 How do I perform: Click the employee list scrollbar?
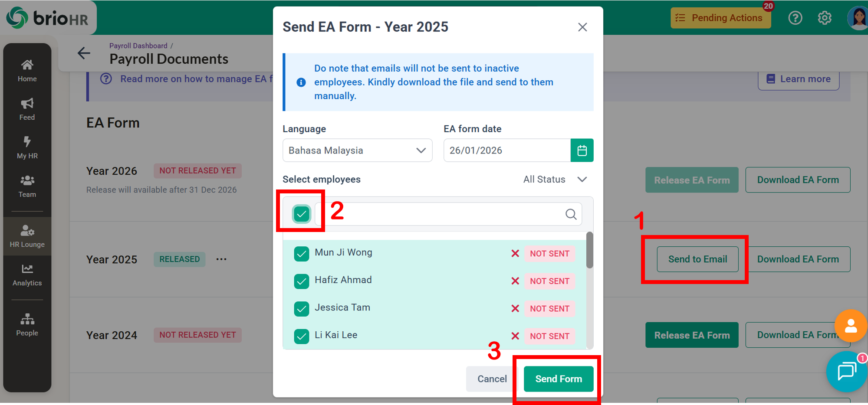pyautogui.click(x=589, y=250)
